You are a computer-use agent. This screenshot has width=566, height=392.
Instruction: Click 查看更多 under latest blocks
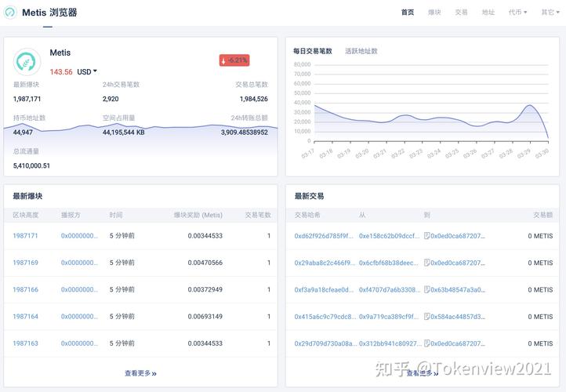click(140, 373)
